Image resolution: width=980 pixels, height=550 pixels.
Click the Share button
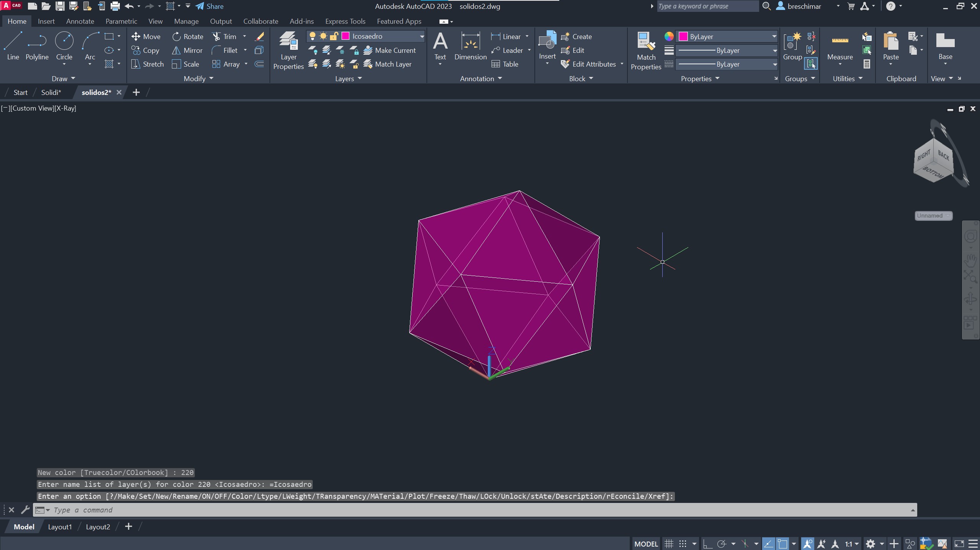(x=209, y=6)
